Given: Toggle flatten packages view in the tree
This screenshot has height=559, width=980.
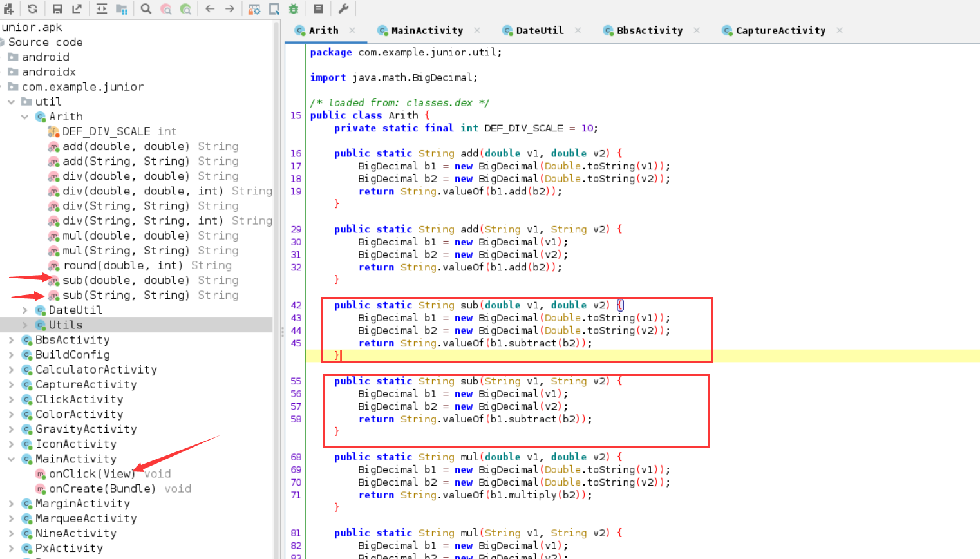Looking at the screenshot, I should (x=122, y=8).
